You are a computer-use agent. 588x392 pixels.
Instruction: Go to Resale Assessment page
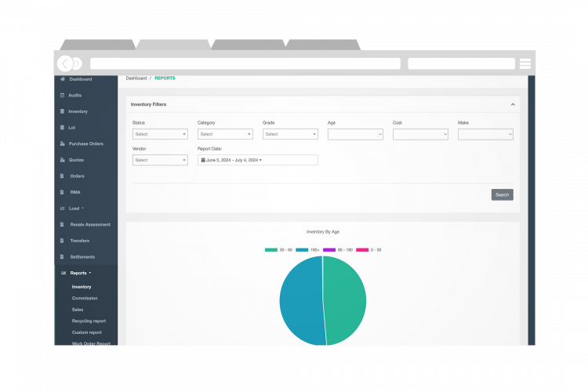pyautogui.click(x=90, y=224)
